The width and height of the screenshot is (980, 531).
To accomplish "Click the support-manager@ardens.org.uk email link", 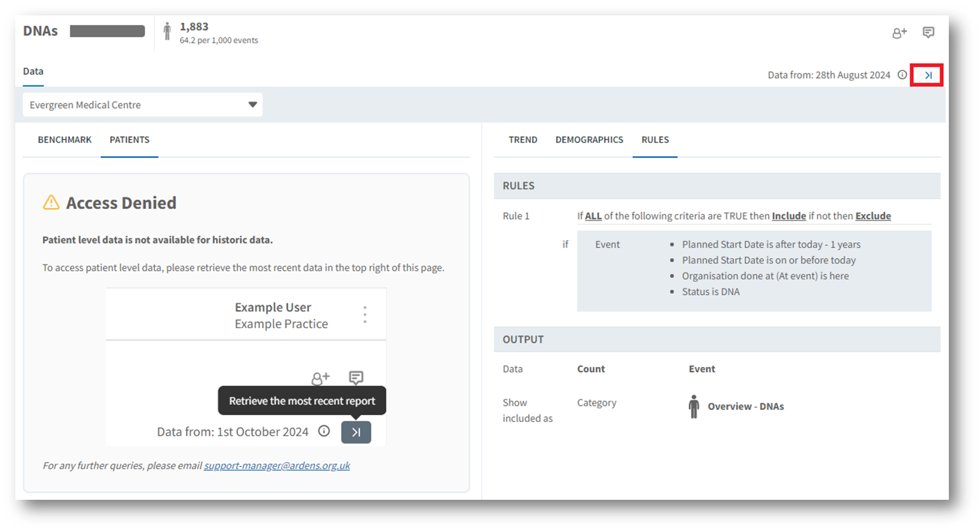I will coord(277,465).
